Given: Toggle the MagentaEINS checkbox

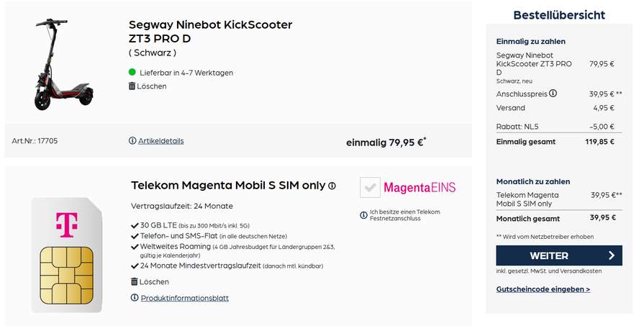Looking at the screenshot, I should click(370, 188).
